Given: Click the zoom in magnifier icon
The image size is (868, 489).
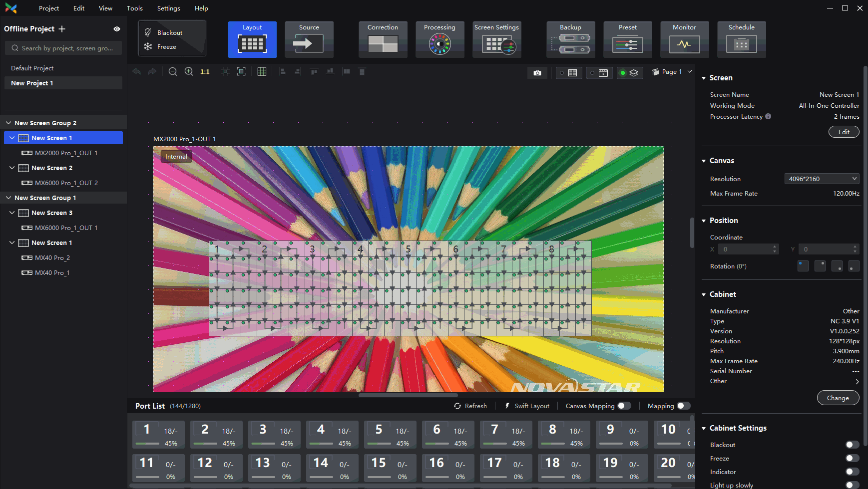Looking at the screenshot, I should coord(189,72).
